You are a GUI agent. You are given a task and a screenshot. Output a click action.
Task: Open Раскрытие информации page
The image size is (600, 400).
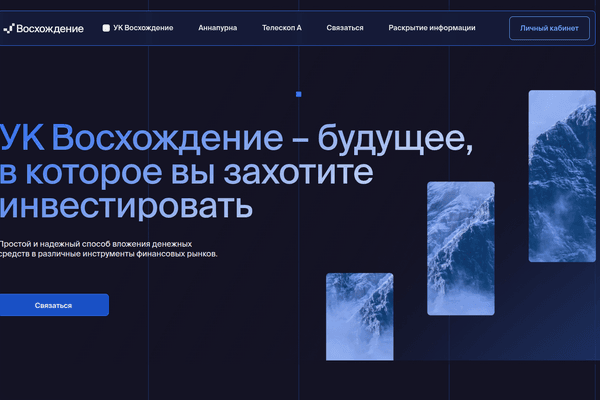pyautogui.click(x=432, y=28)
